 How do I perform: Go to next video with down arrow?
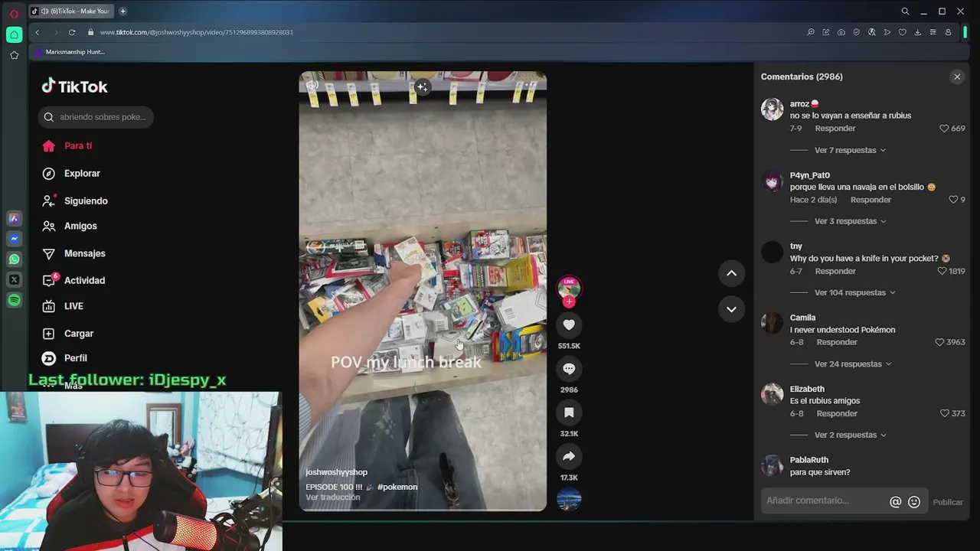[x=731, y=309]
